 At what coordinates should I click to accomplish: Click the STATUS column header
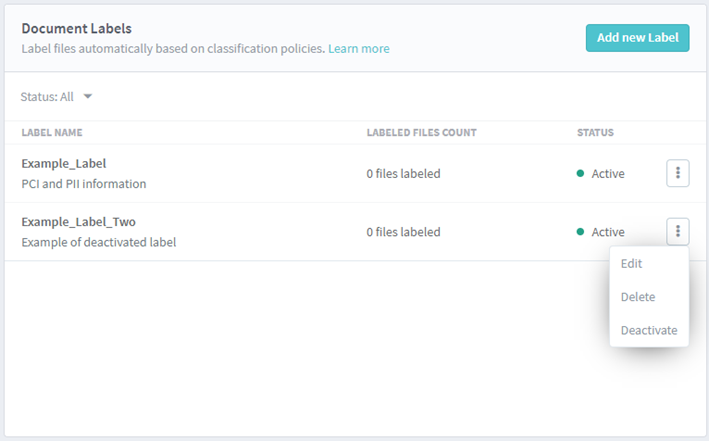(595, 132)
